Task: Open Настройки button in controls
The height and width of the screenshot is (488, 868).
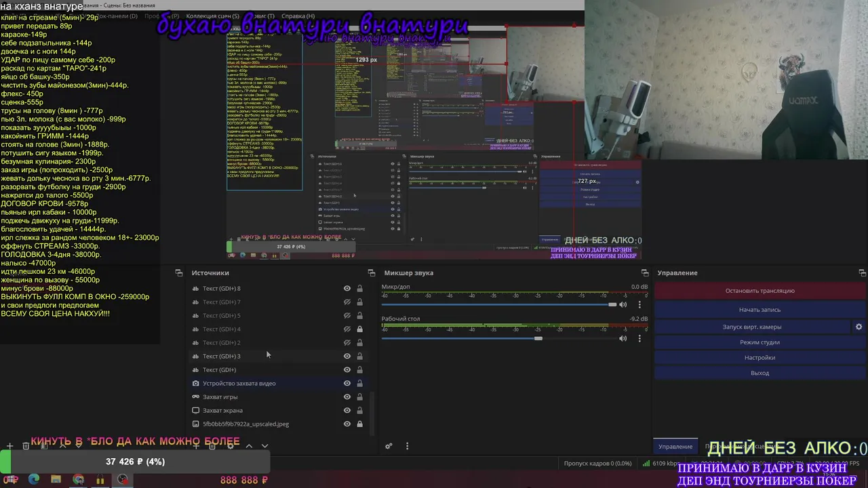Action: click(x=759, y=357)
